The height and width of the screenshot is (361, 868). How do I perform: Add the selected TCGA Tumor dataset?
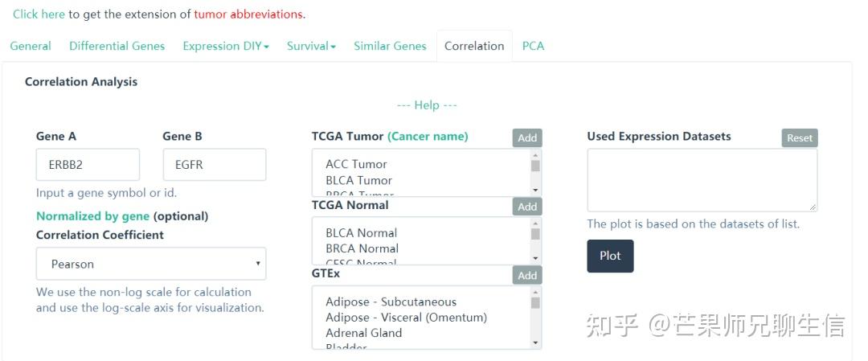527,137
